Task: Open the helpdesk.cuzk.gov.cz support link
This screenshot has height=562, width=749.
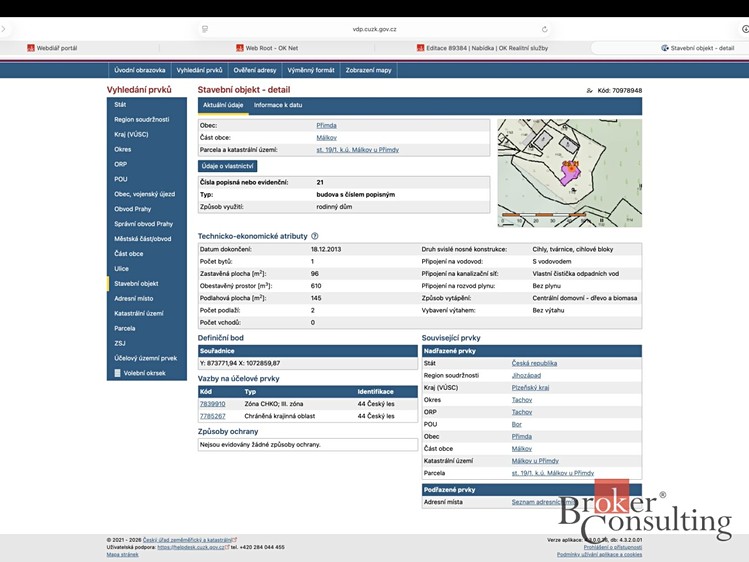Action: pyautogui.click(x=191, y=547)
